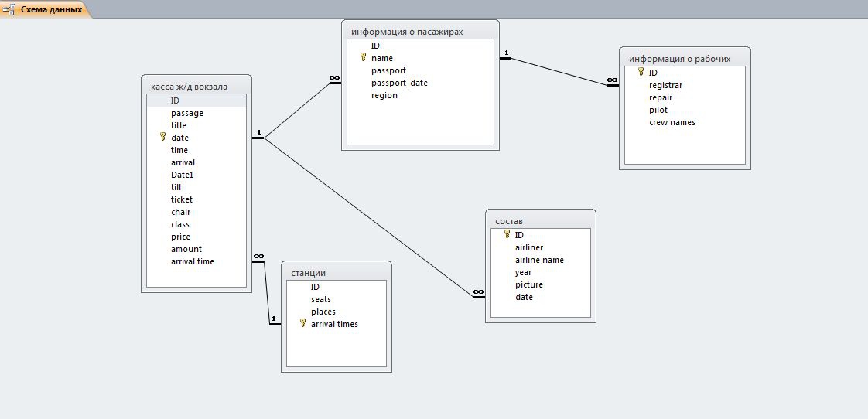Select the seats field in станции

321,299
